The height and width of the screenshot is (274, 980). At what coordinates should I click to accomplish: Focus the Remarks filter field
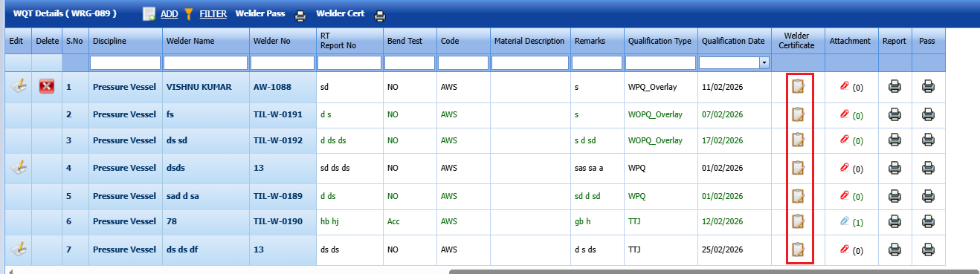tap(597, 63)
